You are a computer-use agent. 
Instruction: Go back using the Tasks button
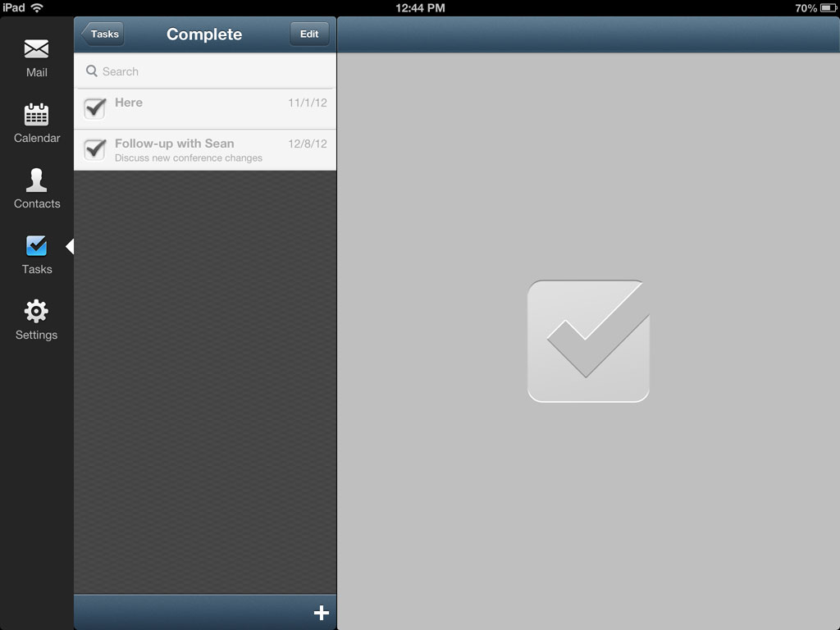[103, 34]
